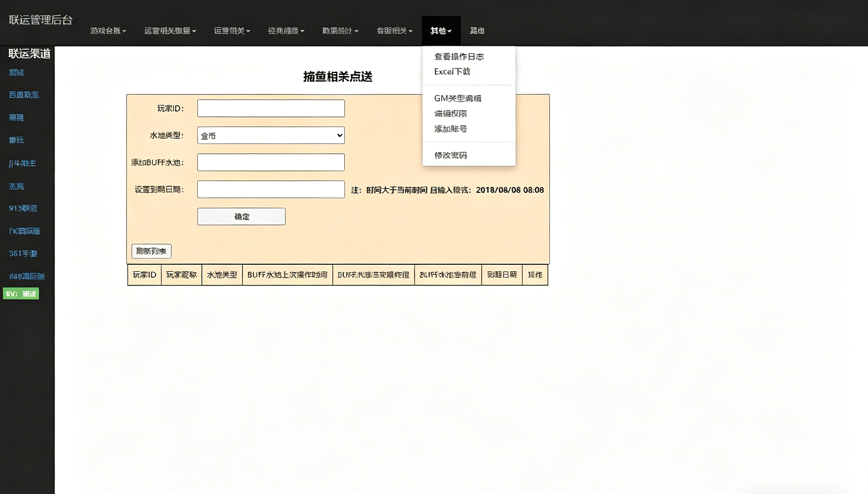The height and width of the screenshot is (494, 868).
Task: Open the 经典捕鱼 dropdown
Action: point(286,30)
